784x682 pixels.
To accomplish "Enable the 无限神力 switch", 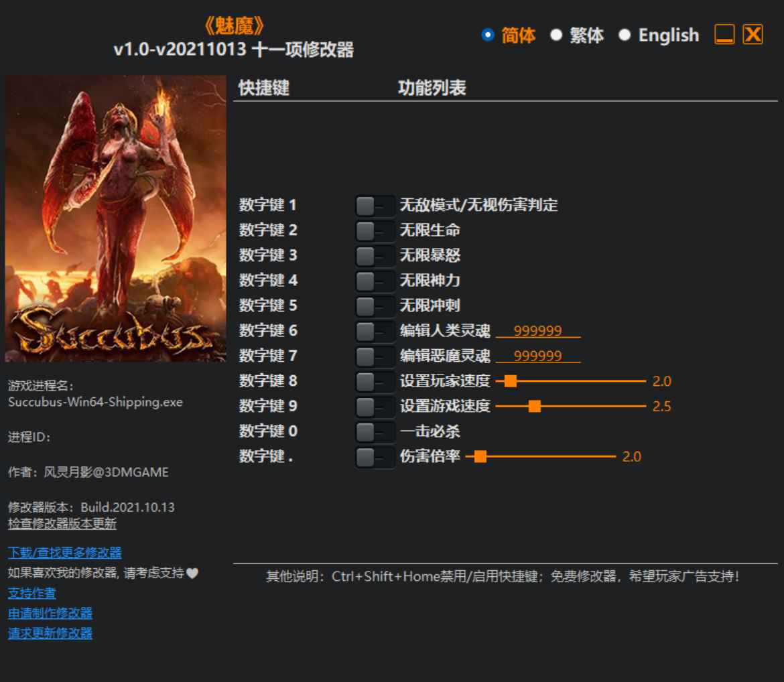I will (375, 281).
